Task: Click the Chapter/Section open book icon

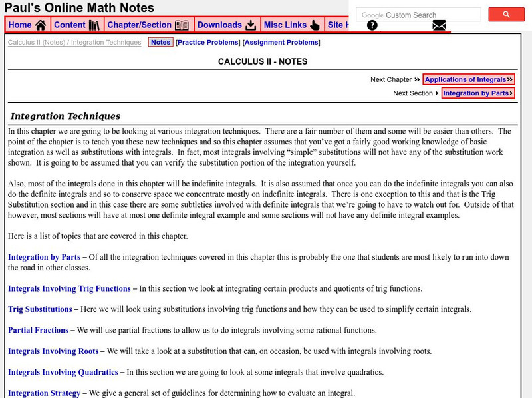Action: [x=182, y=25]
